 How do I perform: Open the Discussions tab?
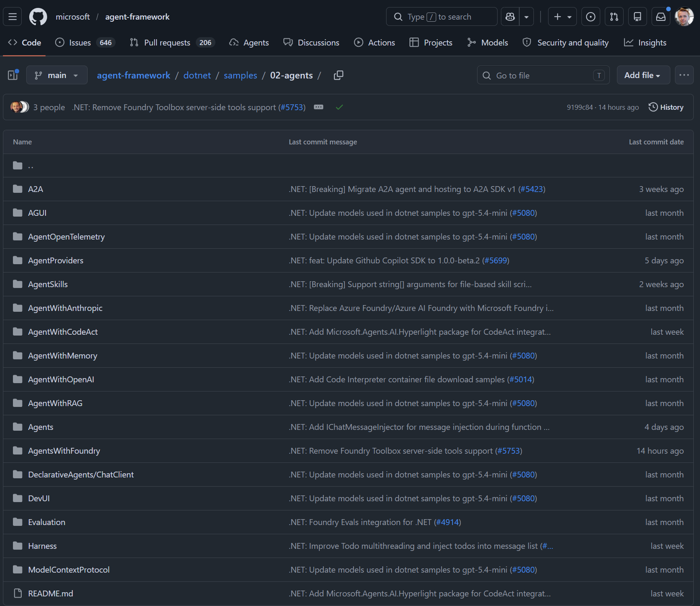point(311,43)
